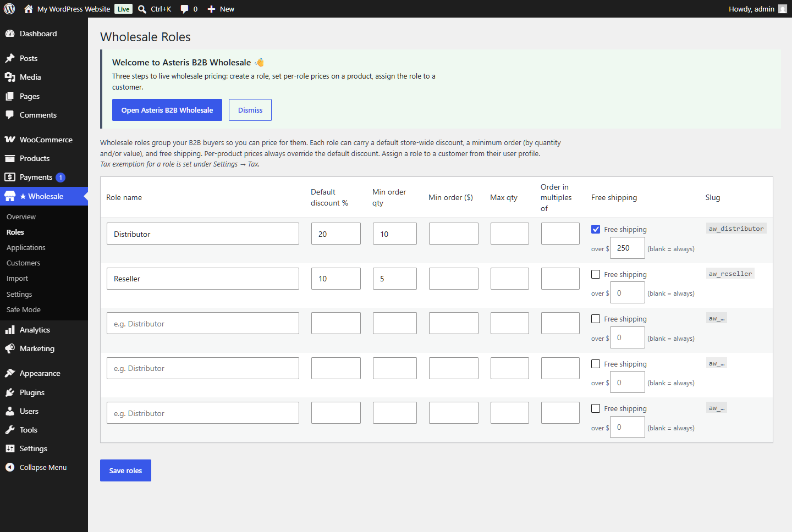Image resolution: width=792 pixels, height=532 pixels.
Task: Click Distributor Min order ($) field
Action: point(454,234)
